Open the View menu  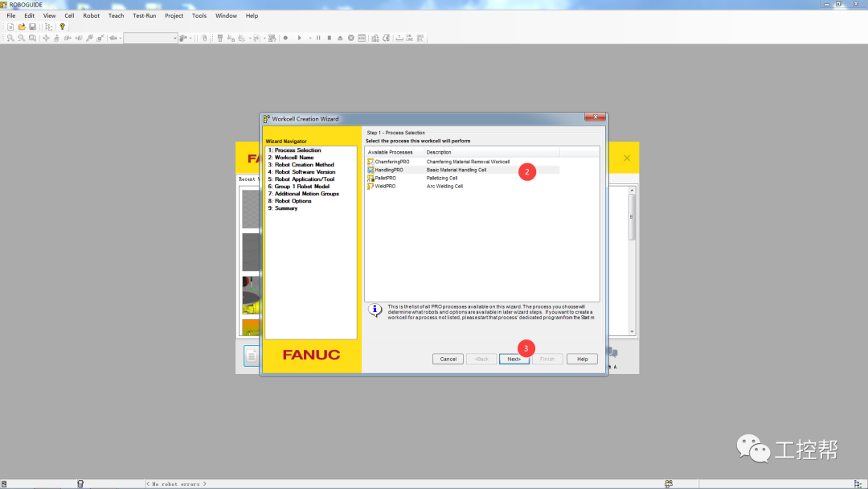49,15
